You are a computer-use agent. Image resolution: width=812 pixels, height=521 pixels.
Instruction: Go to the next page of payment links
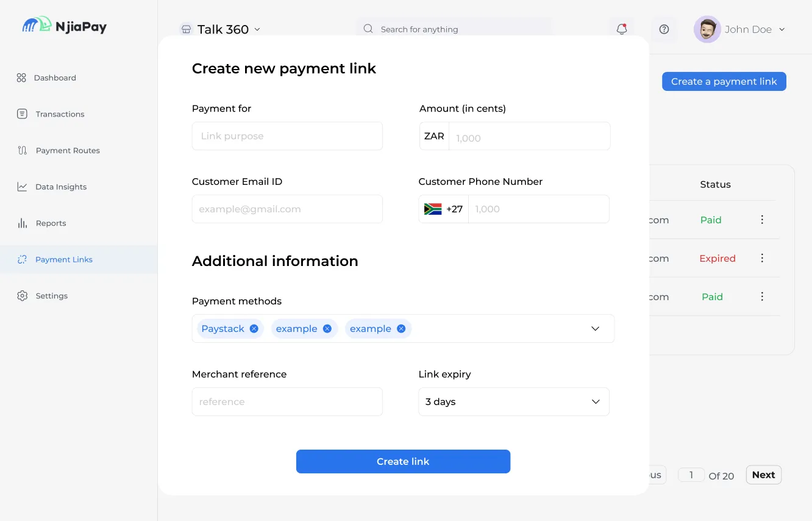click(763, 475)
